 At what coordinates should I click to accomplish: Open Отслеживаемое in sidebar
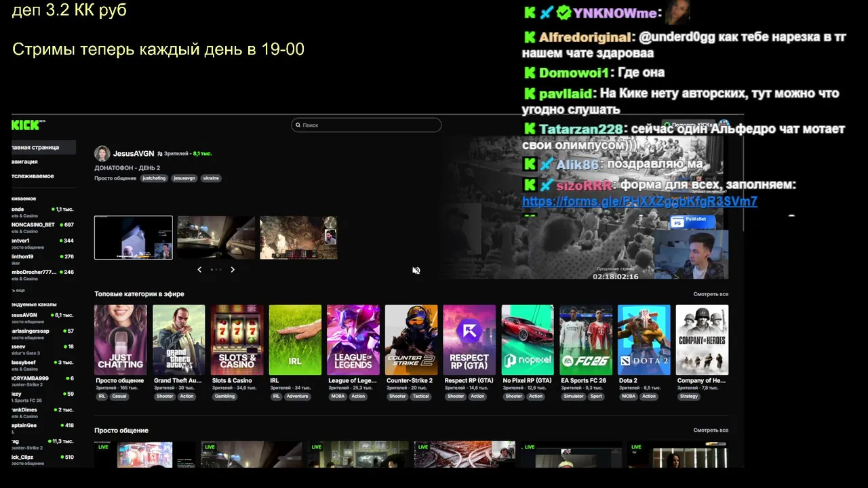pos(43,176)
